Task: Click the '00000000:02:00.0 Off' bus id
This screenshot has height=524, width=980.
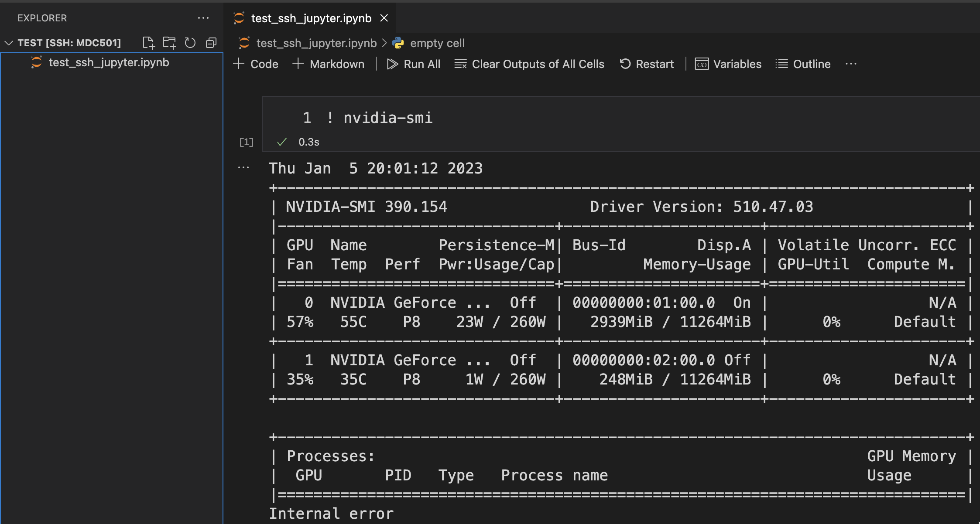Action: 661,360
